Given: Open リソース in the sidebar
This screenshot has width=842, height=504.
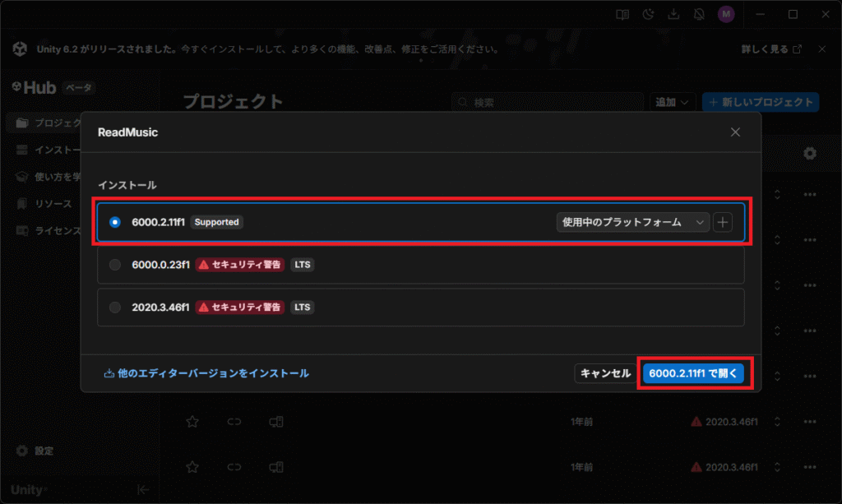Looking at the screenshot, I should pos(53,203).
